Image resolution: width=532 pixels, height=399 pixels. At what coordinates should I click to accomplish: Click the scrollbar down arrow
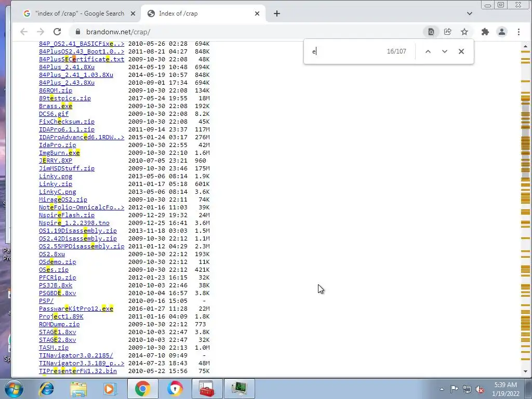click(x=526, y=371)
